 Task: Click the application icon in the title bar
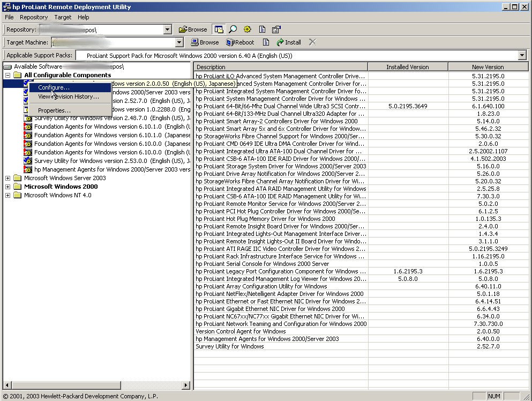tap(6, 7)
